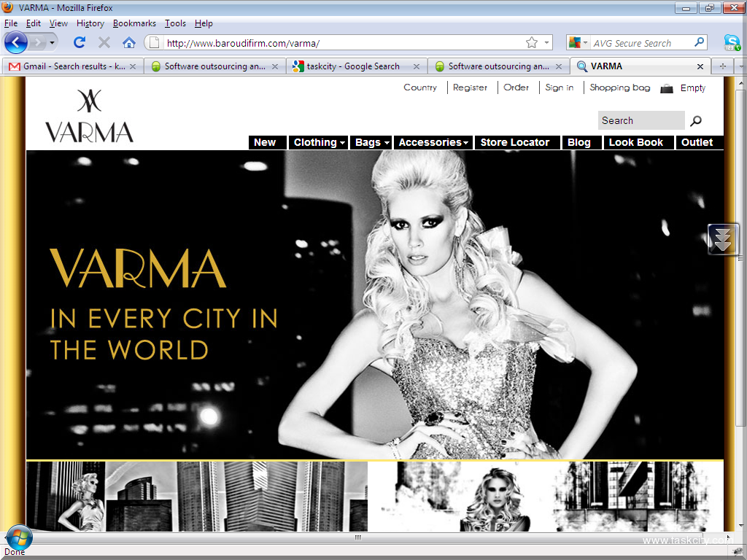Expand the Accessories dropdown menu
This screenshot has width=747, height=560.
[433, 143]
